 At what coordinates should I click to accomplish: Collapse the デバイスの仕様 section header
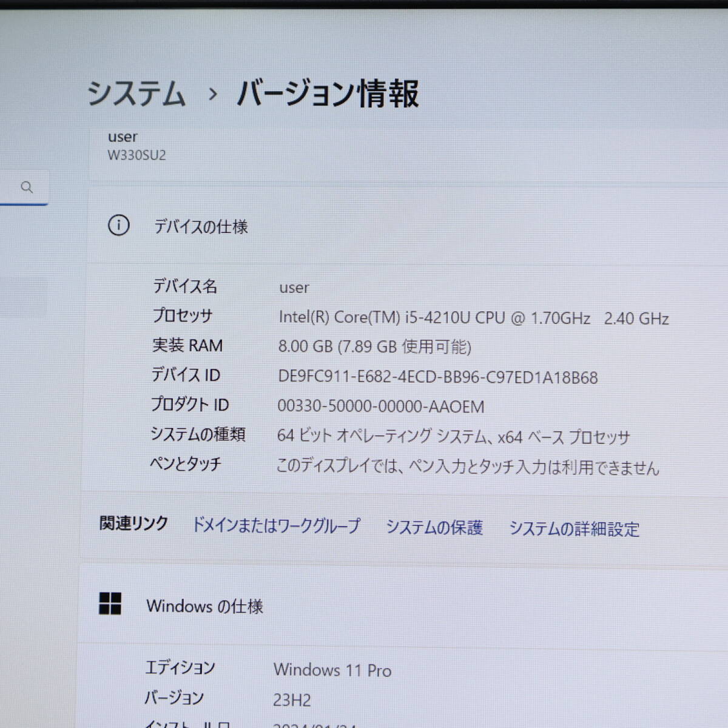408,226
